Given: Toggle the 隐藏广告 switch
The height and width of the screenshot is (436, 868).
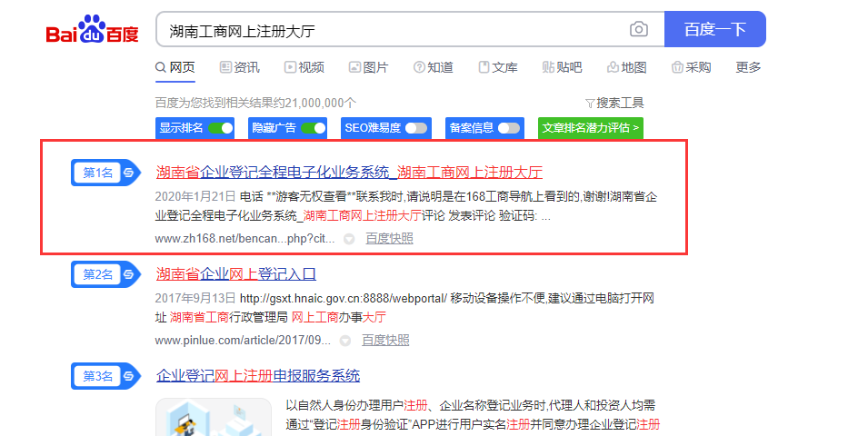Looking at the screenshot, I should pos(313,128).
